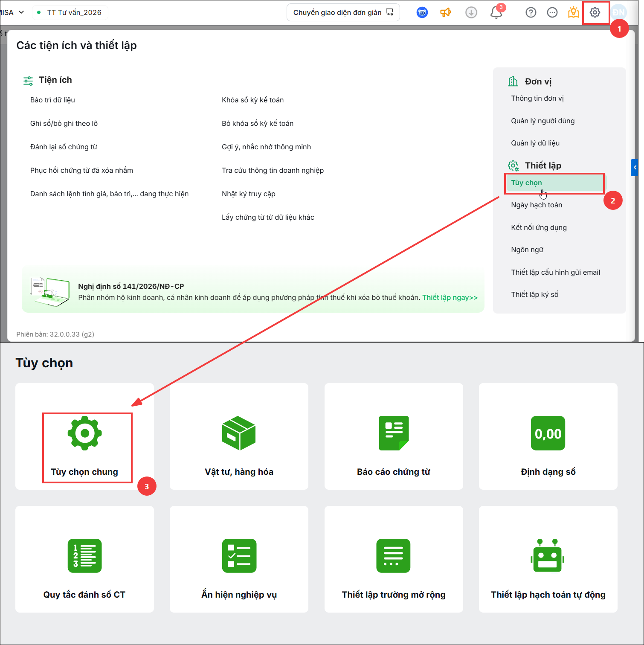Viewport: 644px width, 645px height.
Task: Click the Nghị định banner laptop thumbnail
Action: coord(49,291)
